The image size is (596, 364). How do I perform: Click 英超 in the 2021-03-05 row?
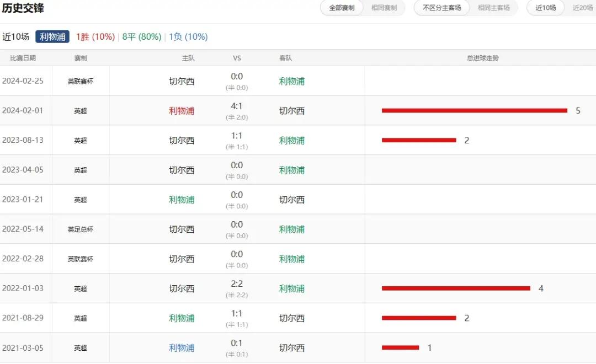[x=81, y=348]
